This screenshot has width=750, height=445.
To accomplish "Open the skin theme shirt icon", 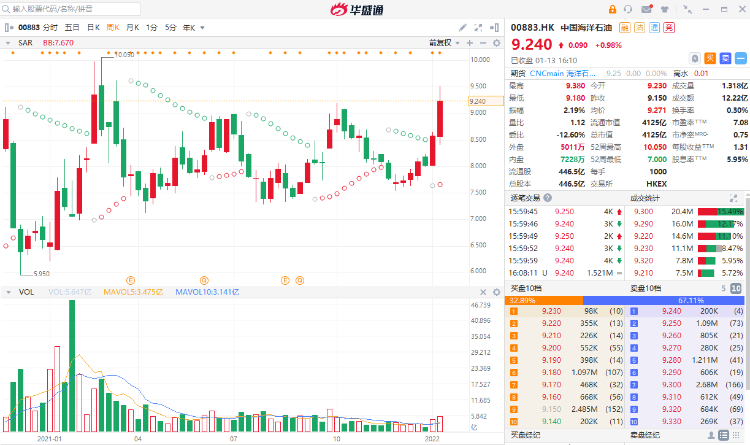I will (x=664, y=9).
